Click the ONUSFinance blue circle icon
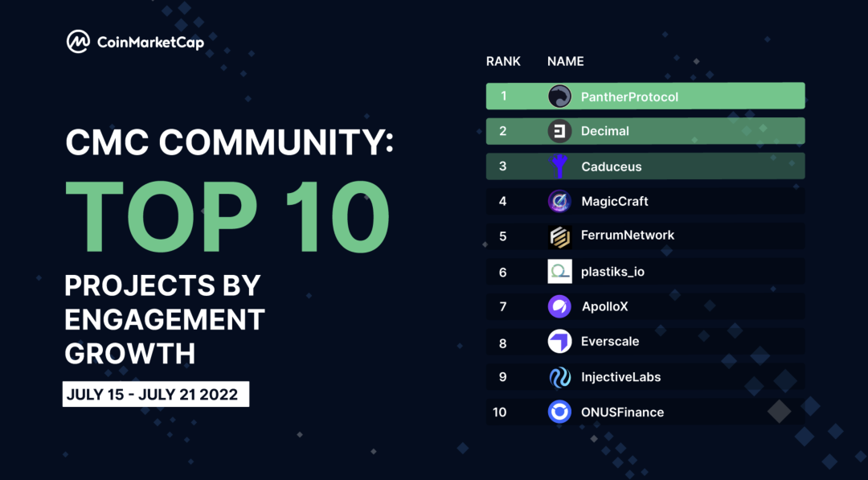 tap(559, 412)
